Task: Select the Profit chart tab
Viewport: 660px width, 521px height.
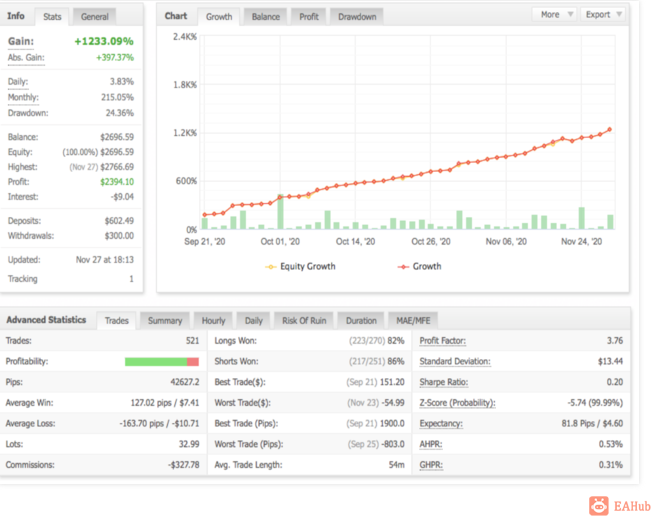Action: pyautogui.click(x=309, y=17)
